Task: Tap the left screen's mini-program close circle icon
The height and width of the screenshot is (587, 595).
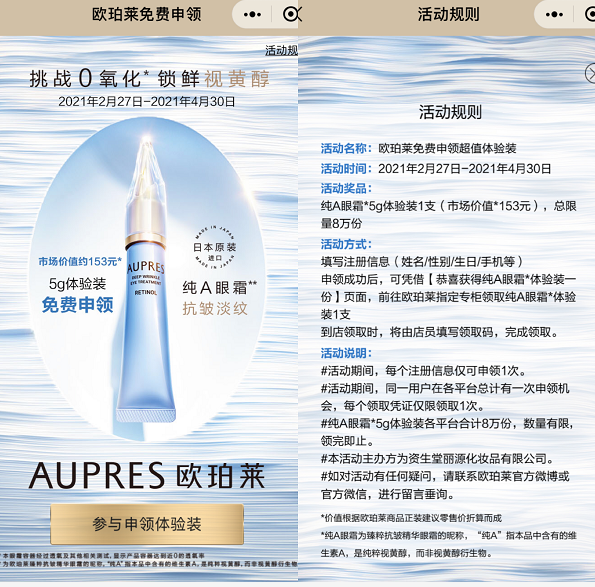Action: pos(291,14)
